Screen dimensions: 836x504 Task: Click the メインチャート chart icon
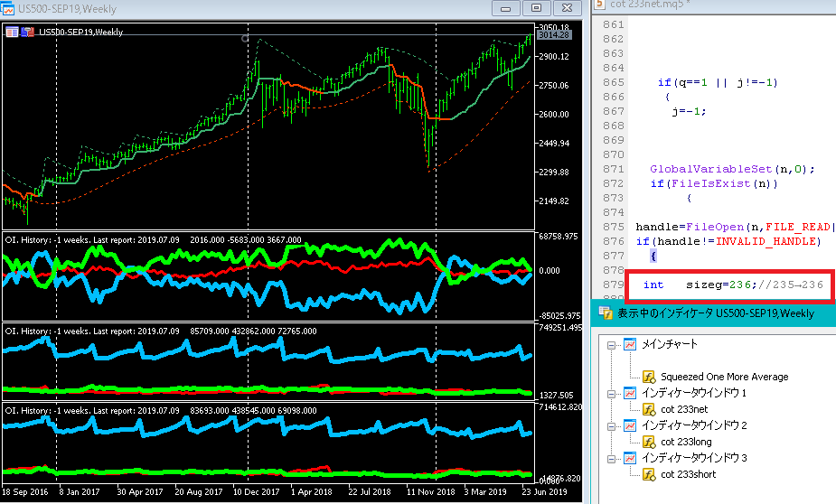[x=630, y=344]
